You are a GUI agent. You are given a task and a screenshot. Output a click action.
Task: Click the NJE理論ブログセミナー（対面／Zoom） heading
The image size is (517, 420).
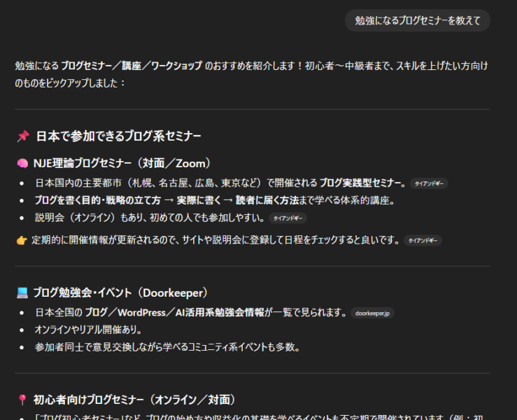coord(122,163)
